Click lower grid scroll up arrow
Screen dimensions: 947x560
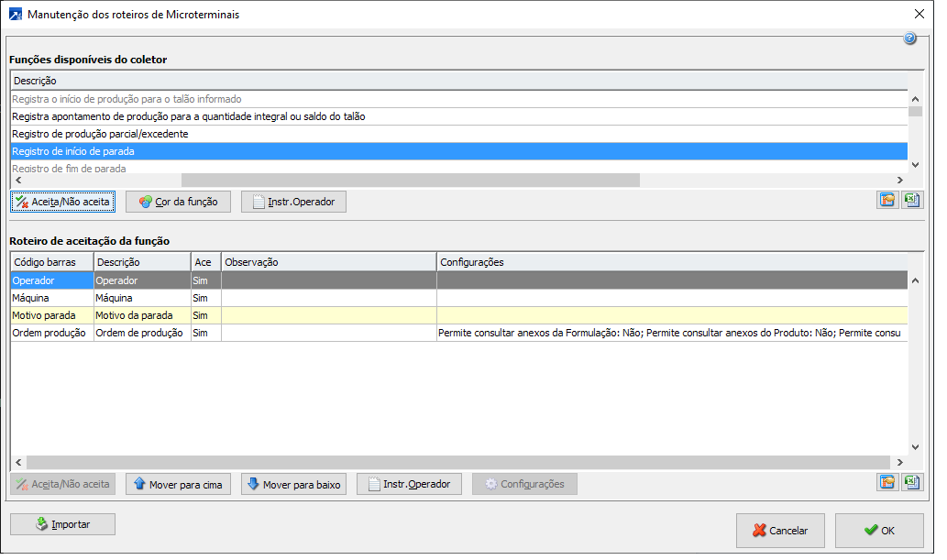[916, 280]
